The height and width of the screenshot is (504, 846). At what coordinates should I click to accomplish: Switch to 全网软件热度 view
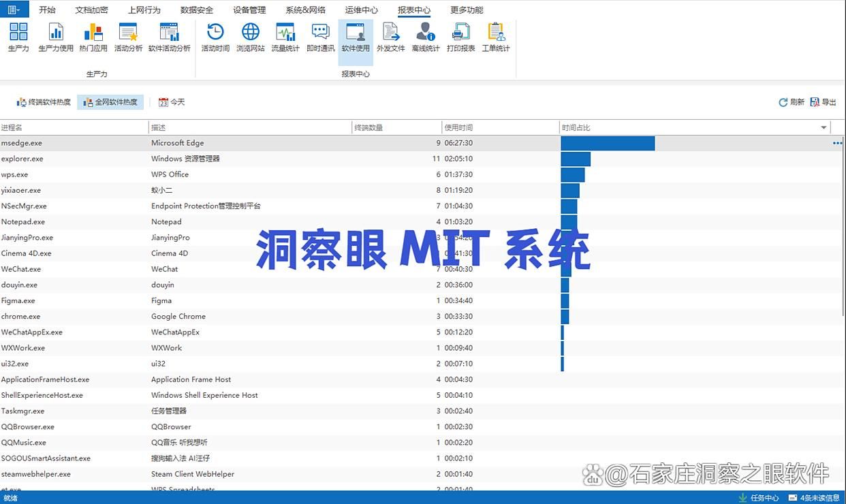point(110,102)
